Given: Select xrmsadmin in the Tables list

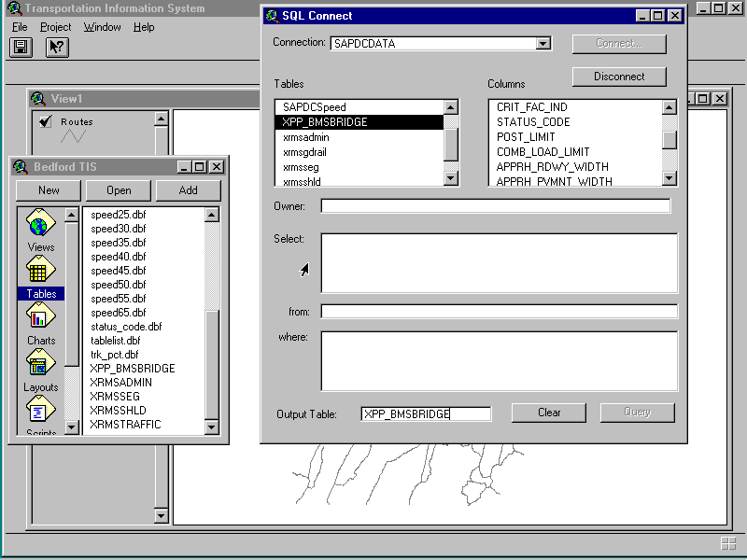Looking at the screenshot, I should [306, 137].
